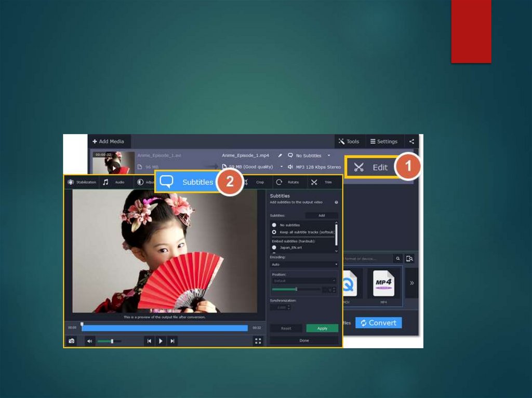
Task: Click the blue Convert button
Action: [x=379, y=323]
